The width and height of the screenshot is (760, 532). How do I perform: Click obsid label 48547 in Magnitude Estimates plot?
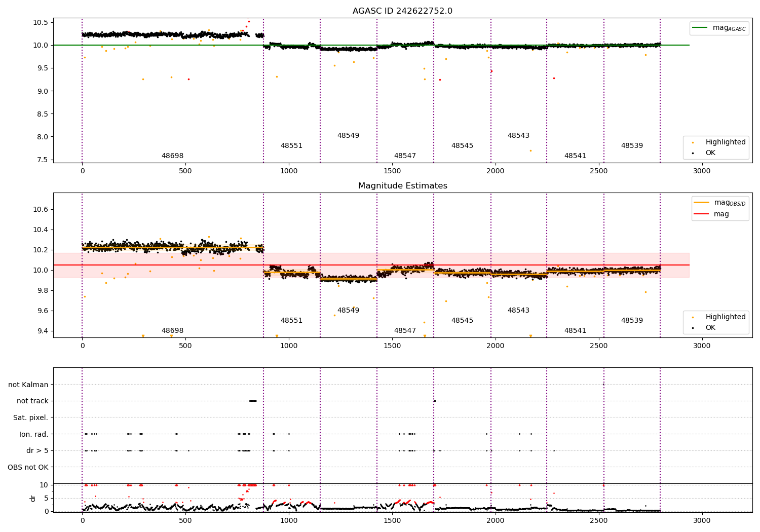(405, 330)
